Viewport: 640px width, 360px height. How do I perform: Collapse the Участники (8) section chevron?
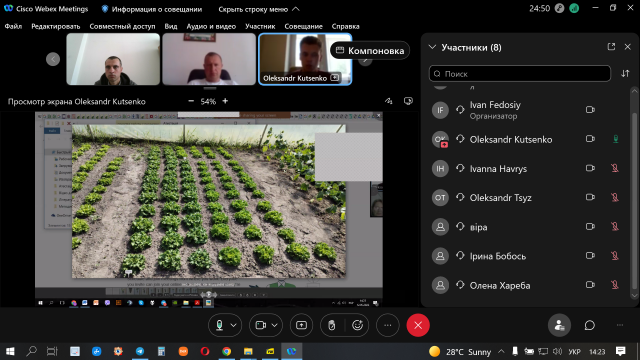(432, 47)
